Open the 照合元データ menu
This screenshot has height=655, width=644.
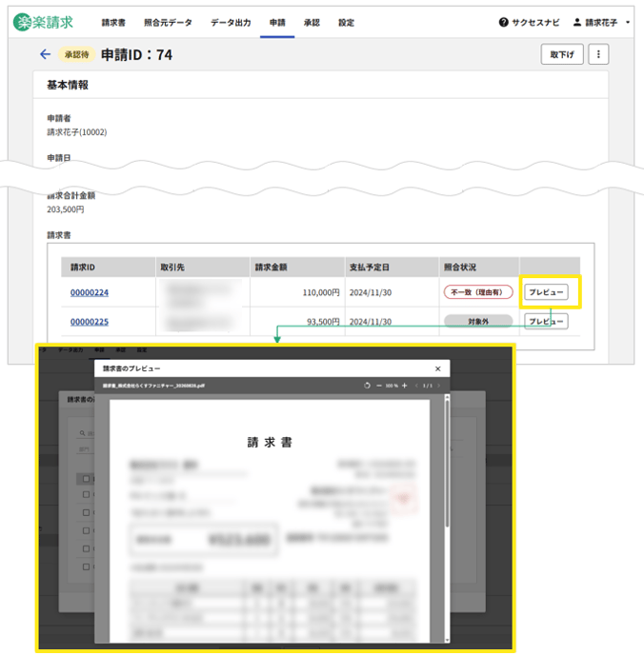pyautogui.click(x=168, y=23)
